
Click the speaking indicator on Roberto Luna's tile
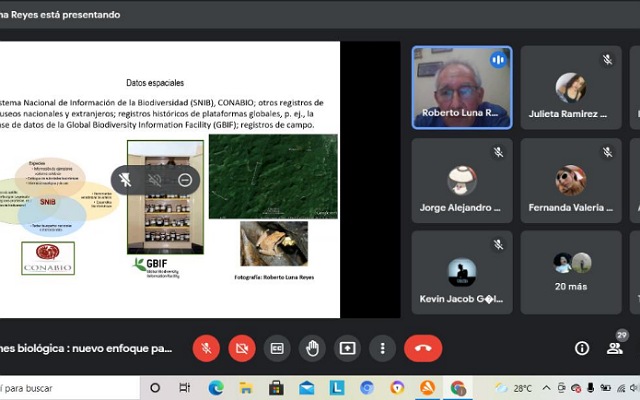click(x=498, y=60)
